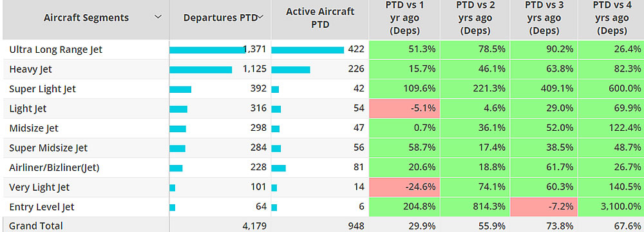Click the red -5.1% Light Jet cell
The height and width of the screenshot is (232, 644).
pos(404,109)
